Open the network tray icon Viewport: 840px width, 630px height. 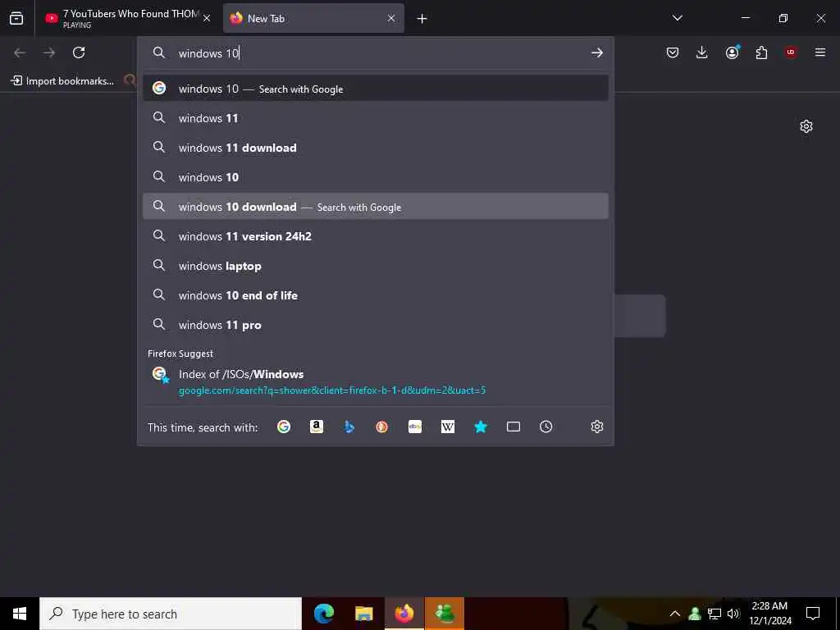tap(714, 614)
